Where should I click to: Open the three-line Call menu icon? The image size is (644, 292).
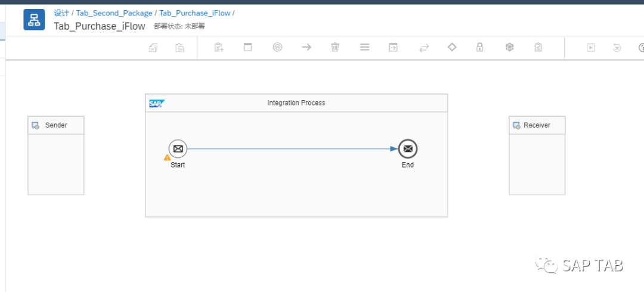[365, 47]
